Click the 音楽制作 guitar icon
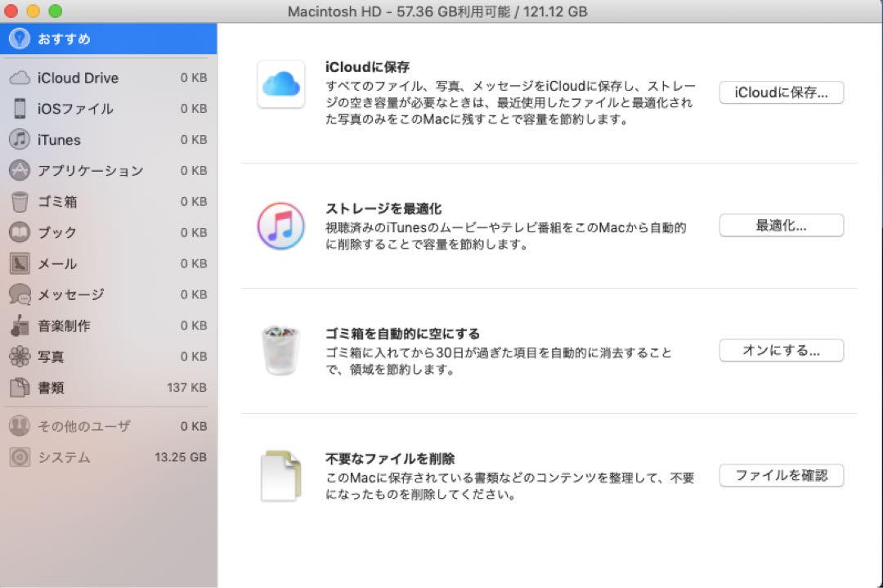Viewport: 883px width, 588px height. tap(20, 325)
